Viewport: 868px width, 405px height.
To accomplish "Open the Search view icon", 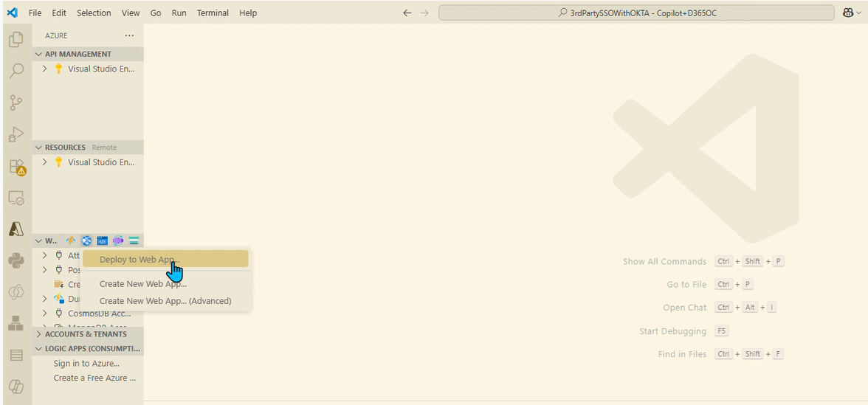I will [x=16, y=71].
